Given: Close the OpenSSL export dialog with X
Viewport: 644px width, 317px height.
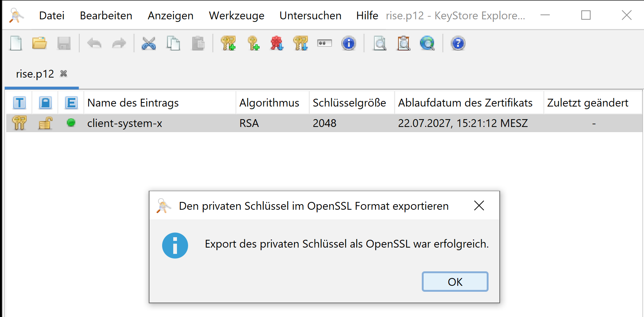Looking at the screenshot, I should 479,206.
